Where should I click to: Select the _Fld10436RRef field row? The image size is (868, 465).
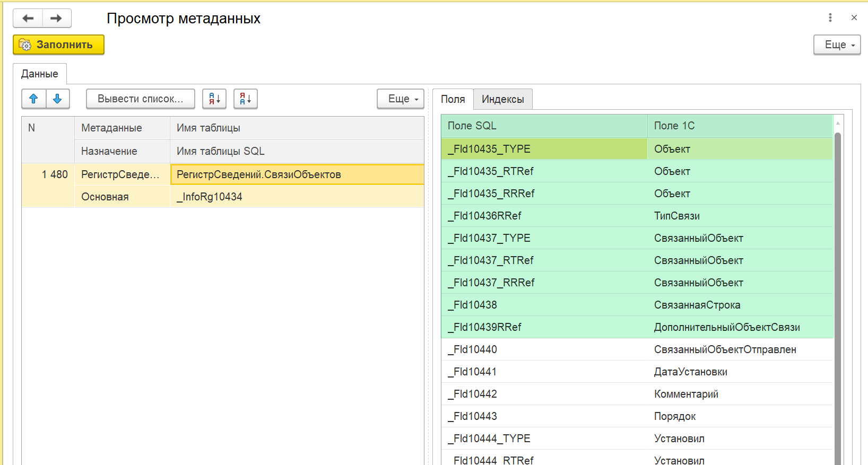point(543,216)
